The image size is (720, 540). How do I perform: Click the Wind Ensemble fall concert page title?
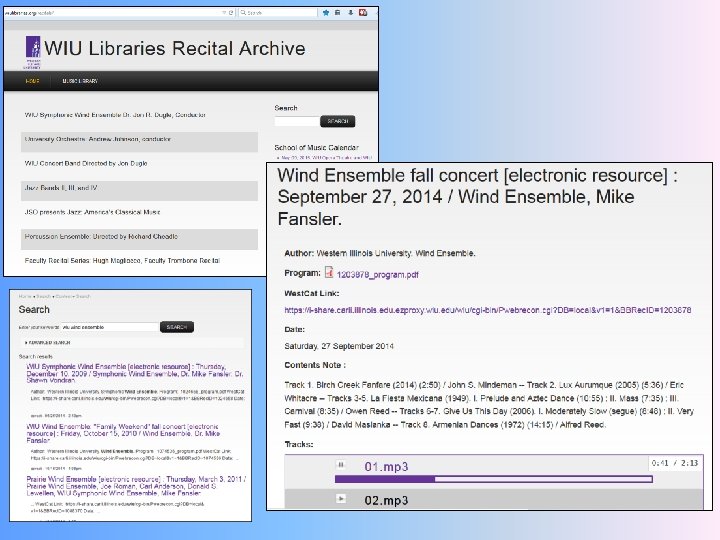point(478,197)
